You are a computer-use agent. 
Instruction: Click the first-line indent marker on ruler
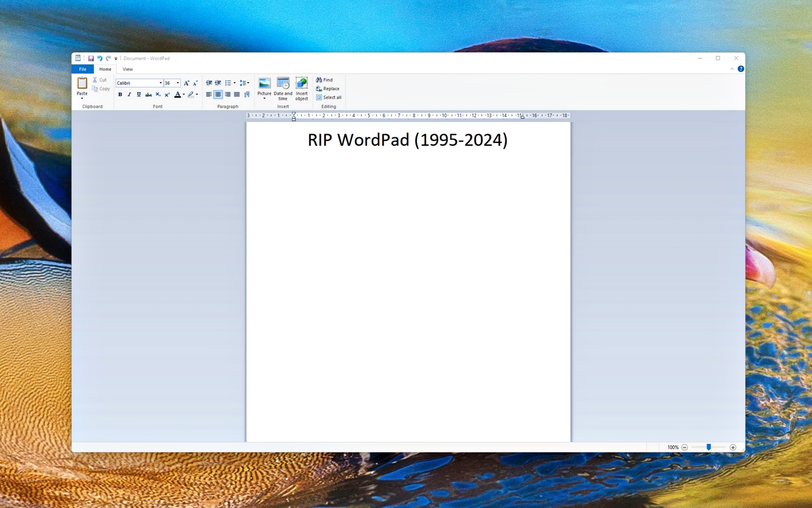pyautogui.click(x=294, y=114)
